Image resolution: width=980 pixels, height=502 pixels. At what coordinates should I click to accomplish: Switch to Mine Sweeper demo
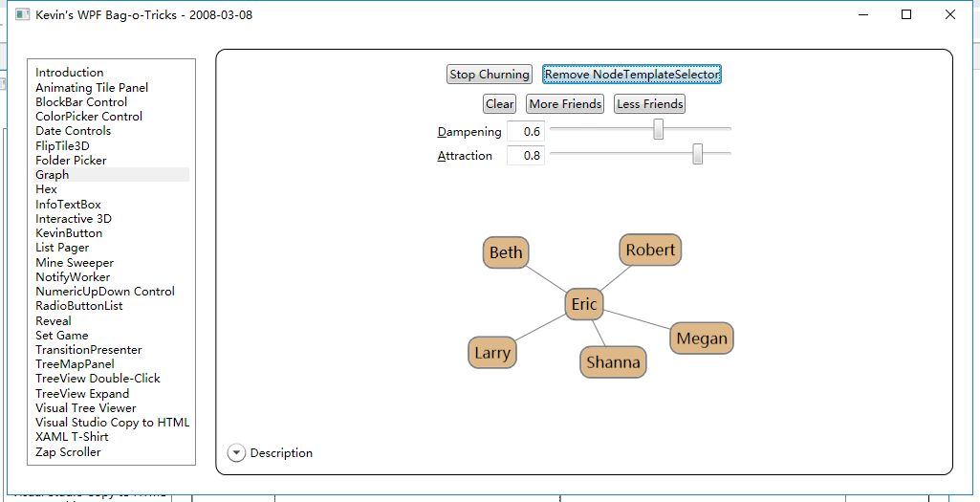click(75, 263)
